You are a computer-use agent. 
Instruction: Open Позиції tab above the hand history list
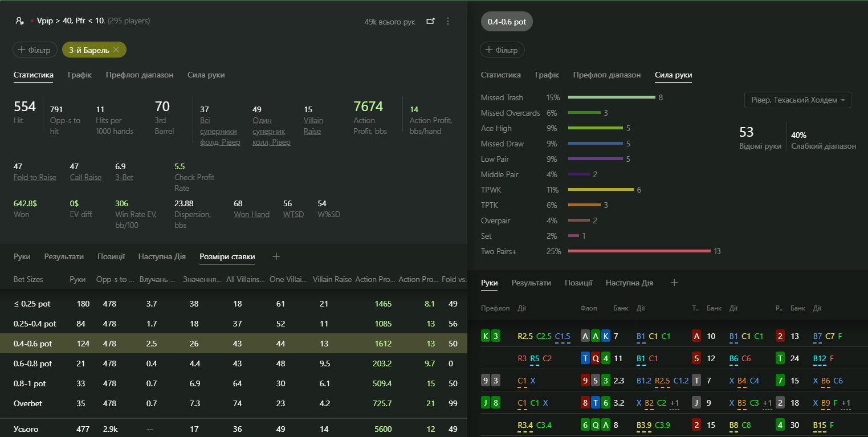pos(578,283)
